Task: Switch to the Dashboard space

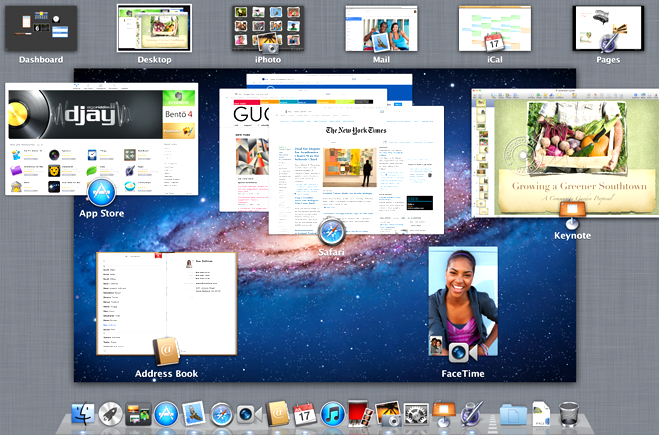Action: [x=41, y=28]
